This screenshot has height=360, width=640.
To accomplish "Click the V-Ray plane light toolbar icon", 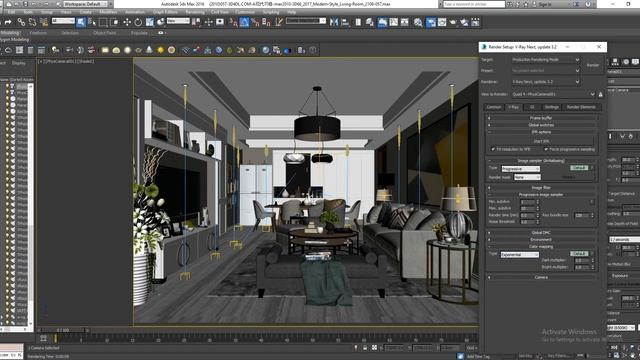I will [105, 50].
